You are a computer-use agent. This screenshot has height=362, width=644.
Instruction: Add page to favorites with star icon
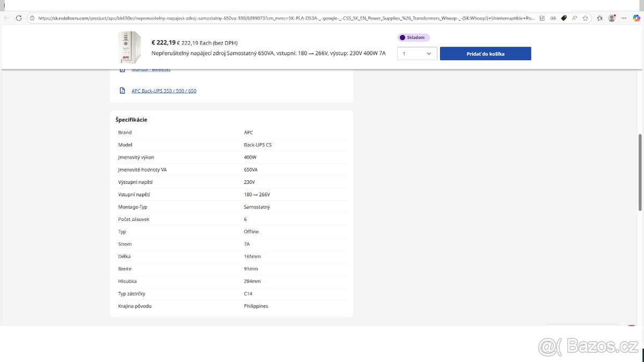586,18
